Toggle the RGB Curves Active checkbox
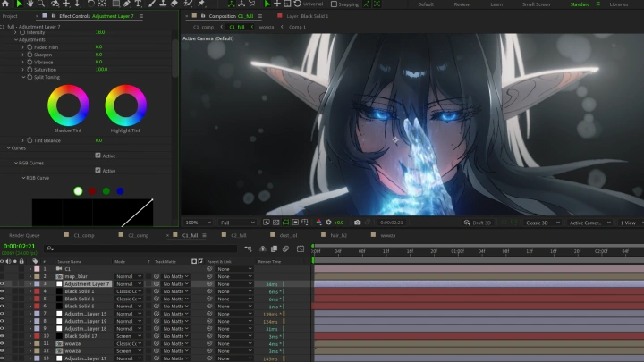 click(x=97, y=171)
